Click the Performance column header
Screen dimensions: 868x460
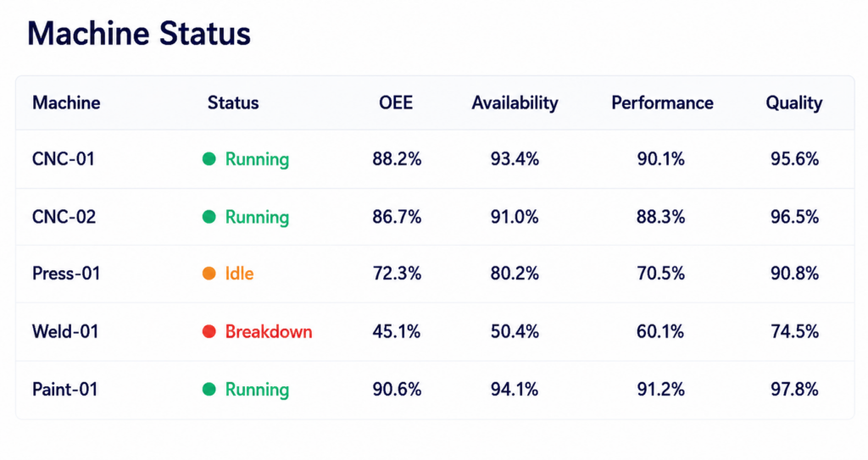(662, 103)
